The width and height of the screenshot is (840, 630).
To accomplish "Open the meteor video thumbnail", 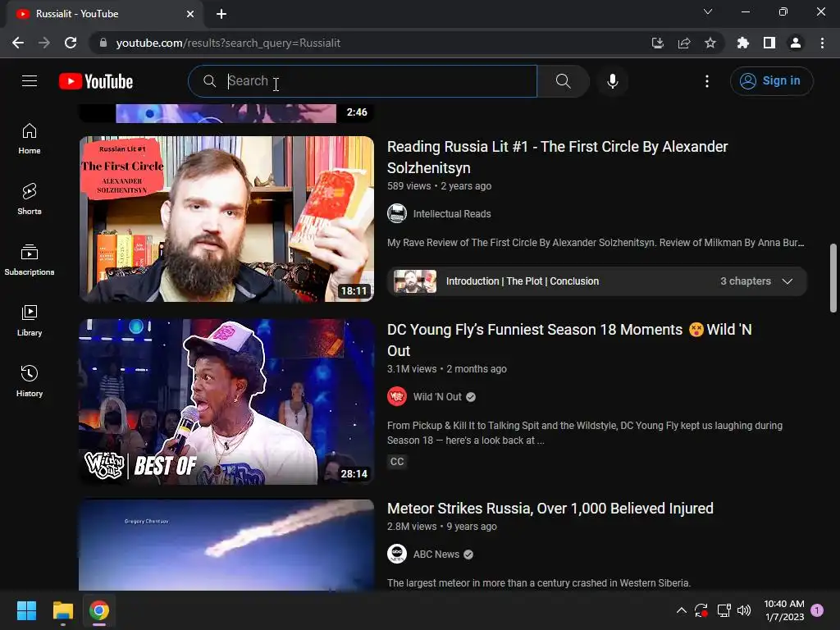I will [226, 545].
